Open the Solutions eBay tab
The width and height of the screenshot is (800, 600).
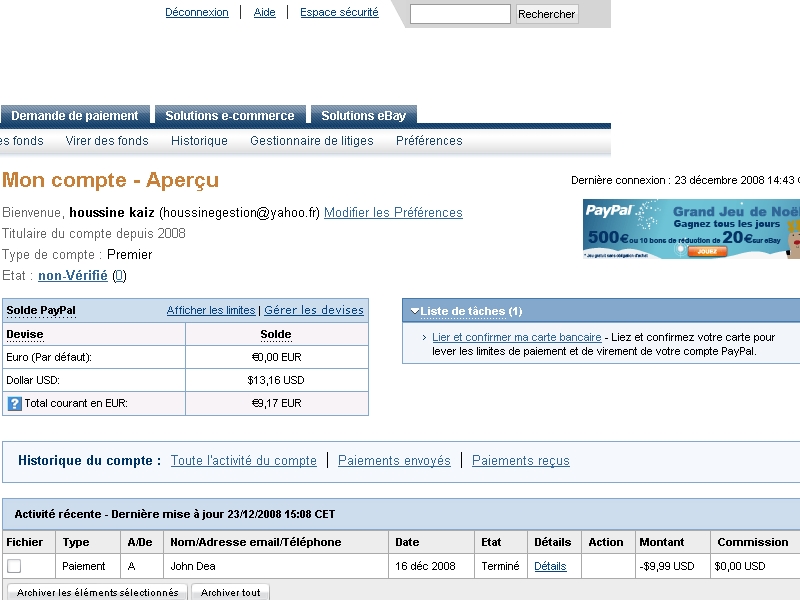pyautogui.click(x=363, y=116)
